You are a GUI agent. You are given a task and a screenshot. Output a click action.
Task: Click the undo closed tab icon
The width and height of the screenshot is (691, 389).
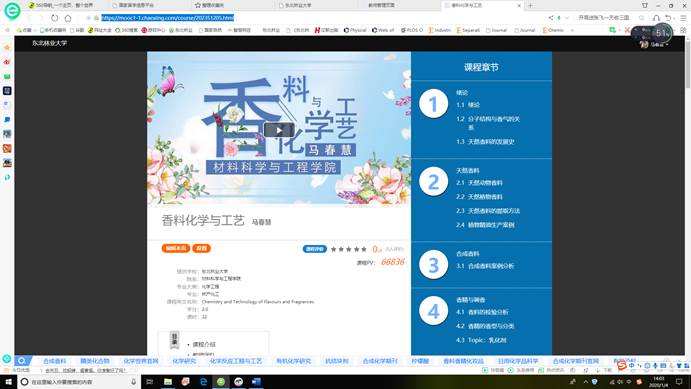[669, 18]
